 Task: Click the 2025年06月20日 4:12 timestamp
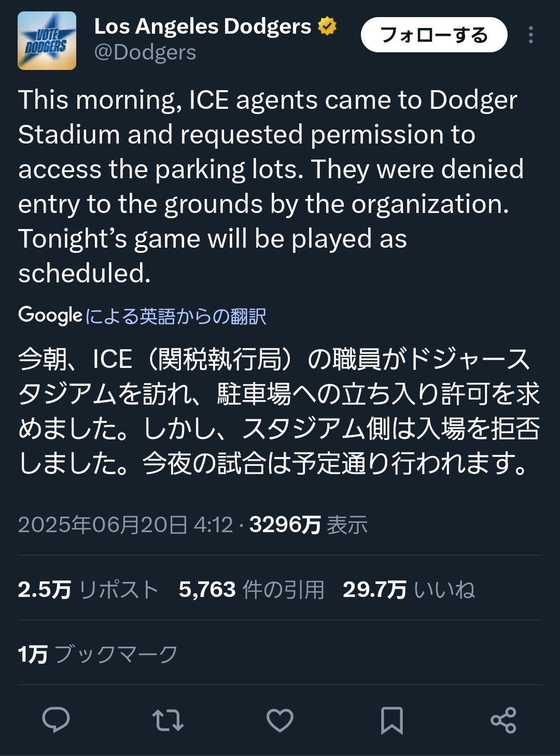125,525
